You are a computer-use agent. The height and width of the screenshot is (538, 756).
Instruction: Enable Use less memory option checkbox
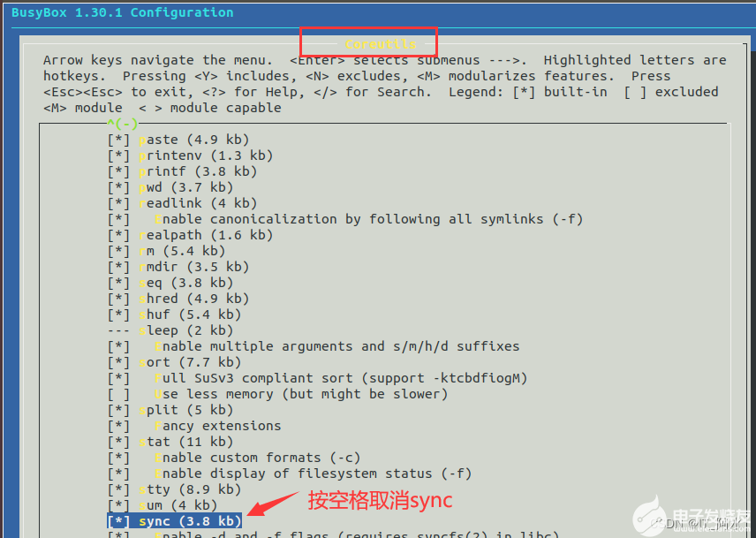click(118, 394)
